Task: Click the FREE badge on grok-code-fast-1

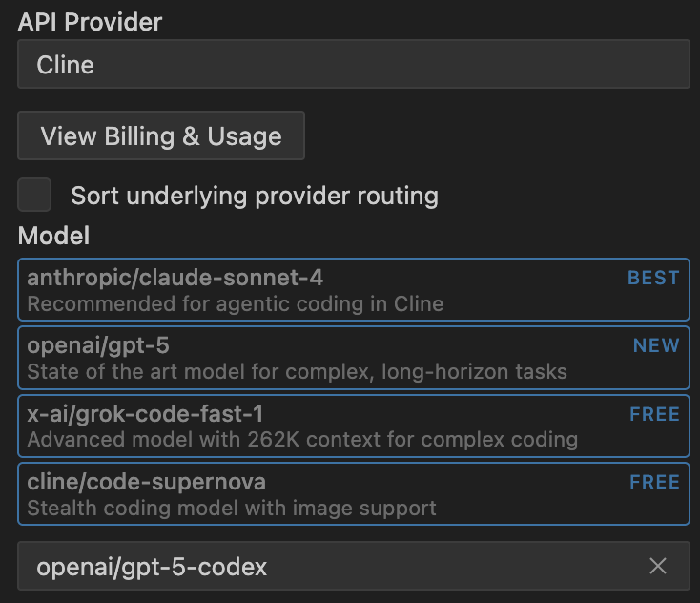Action: 654,414
